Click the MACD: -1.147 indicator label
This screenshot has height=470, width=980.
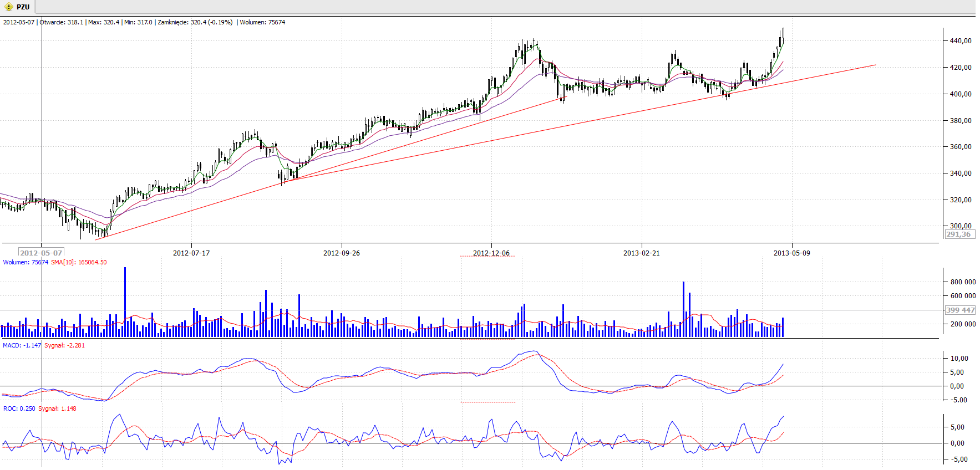point(22,345)
